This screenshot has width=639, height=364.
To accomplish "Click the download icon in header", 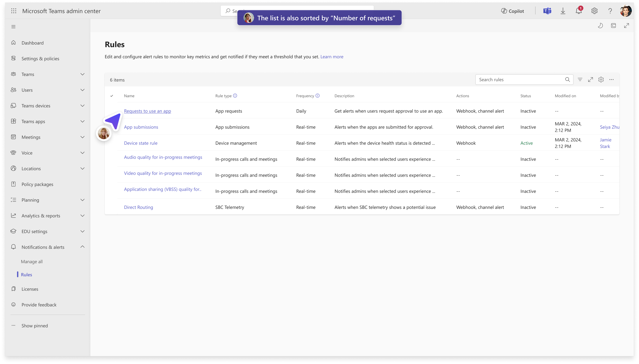I will [563, 11].
